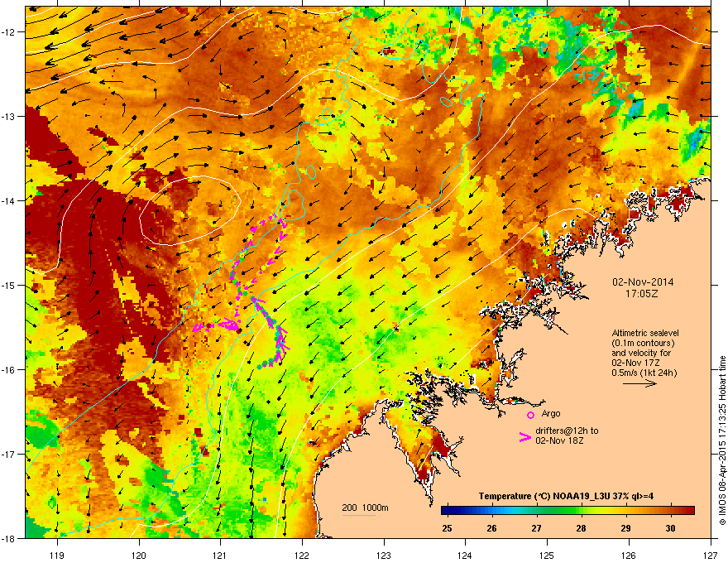728x563 pixels.
Task: Click latitude axis label -15
Action: [x=8, y=285]
